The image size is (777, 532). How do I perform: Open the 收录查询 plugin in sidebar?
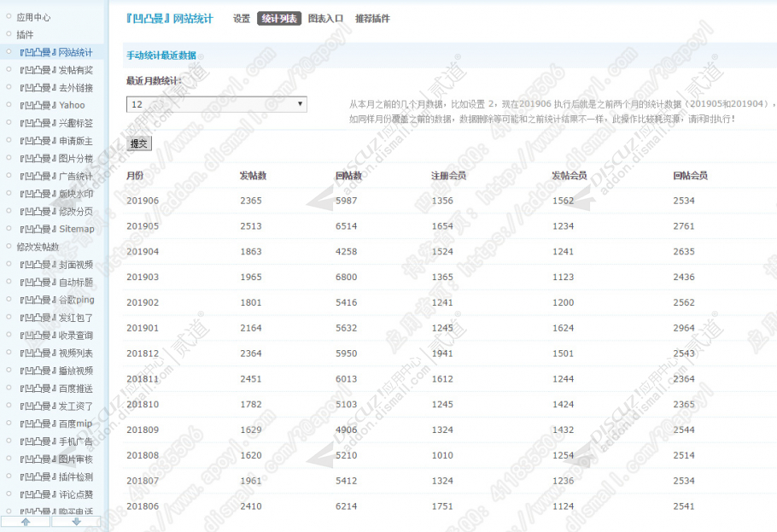click(x=56, y=335)
